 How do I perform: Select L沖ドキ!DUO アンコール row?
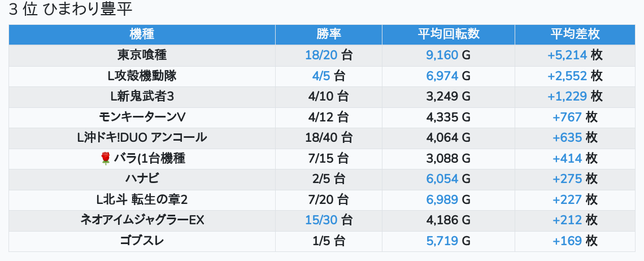142,138
